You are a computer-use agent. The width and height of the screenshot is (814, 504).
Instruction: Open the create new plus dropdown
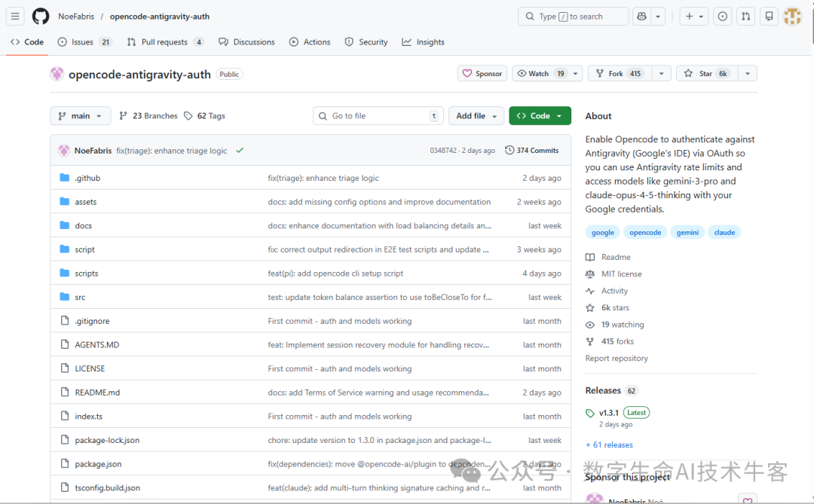[x=694, y=16]
